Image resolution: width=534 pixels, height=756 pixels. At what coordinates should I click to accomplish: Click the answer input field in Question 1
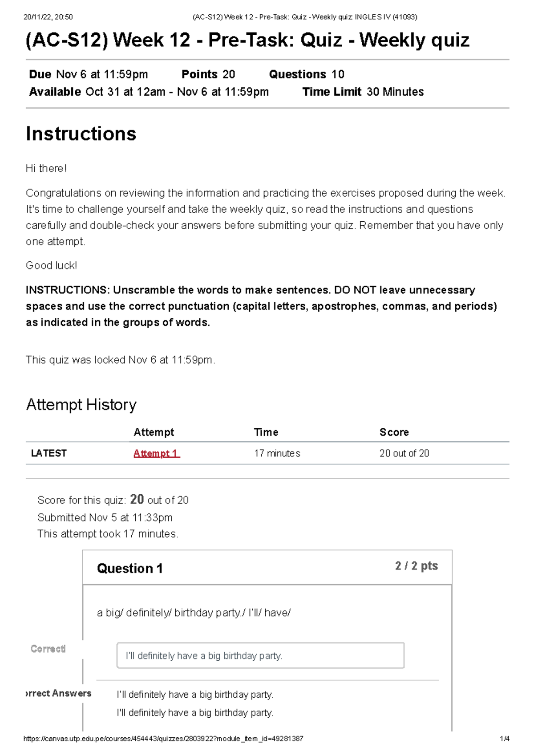tap(260, 655)
